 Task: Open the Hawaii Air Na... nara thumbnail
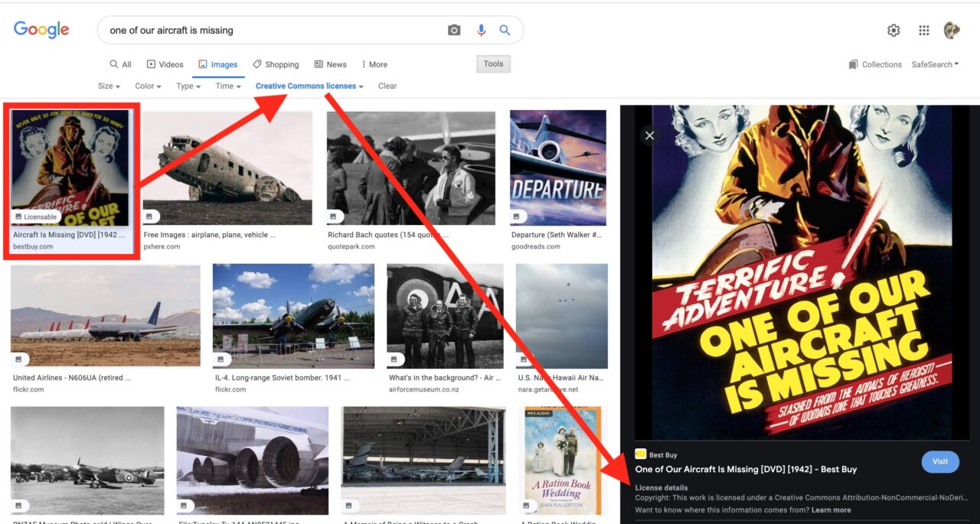pyautogui.click(x=562, y=316)
